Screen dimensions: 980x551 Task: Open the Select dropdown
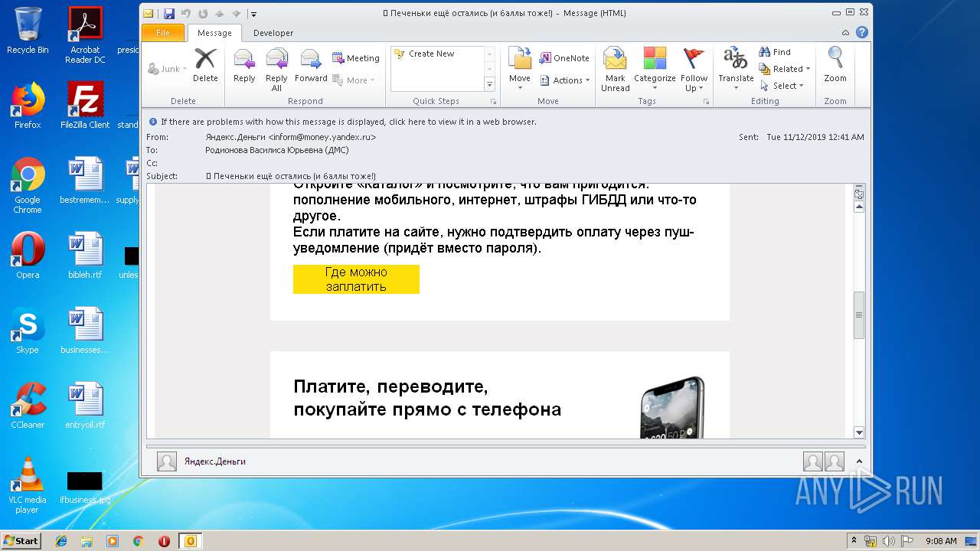[781, 86]
